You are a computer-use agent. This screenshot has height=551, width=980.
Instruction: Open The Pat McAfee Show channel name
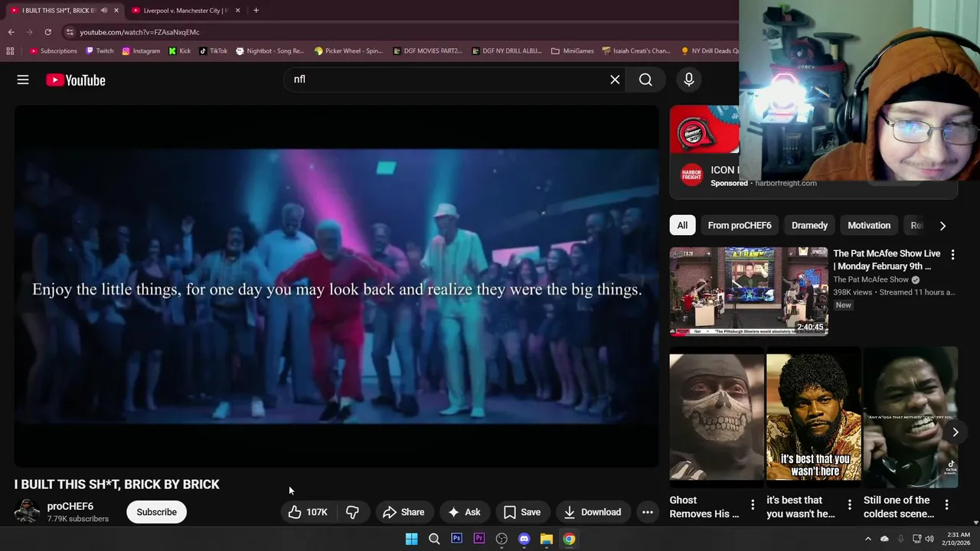871,279
